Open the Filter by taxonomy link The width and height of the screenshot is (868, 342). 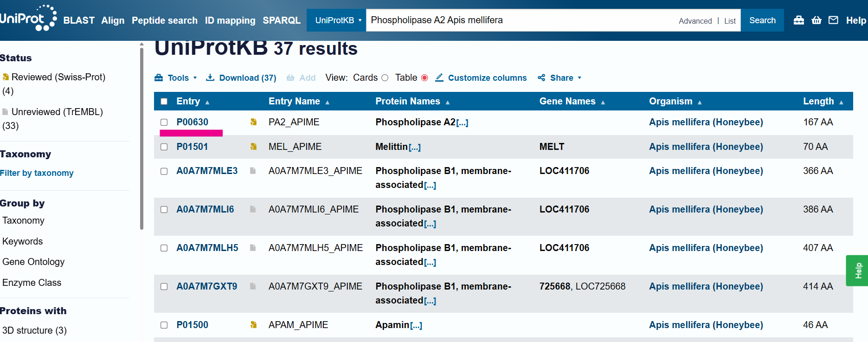[x=37, y=173]
